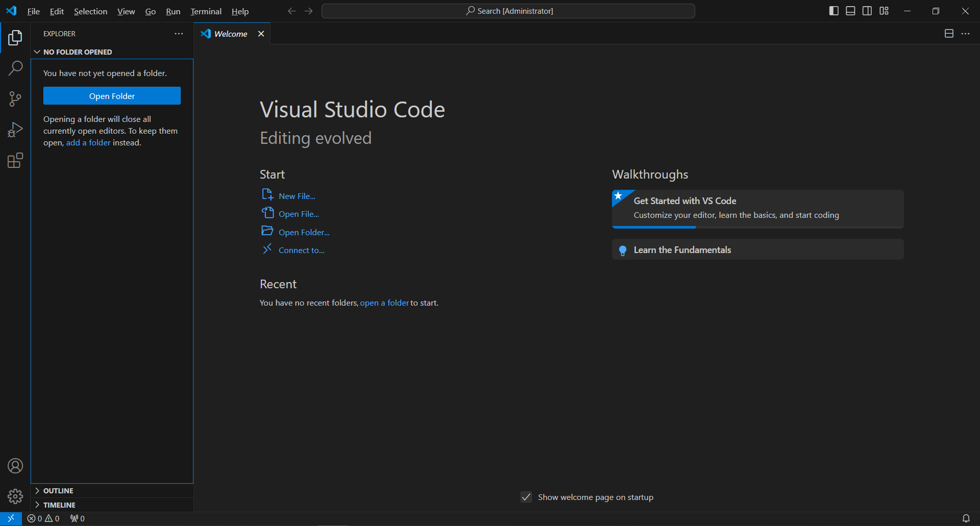This screenshot has width=980, height=526.
Task: Click the Open Folder icon under Start
Action: coord(267,231)
